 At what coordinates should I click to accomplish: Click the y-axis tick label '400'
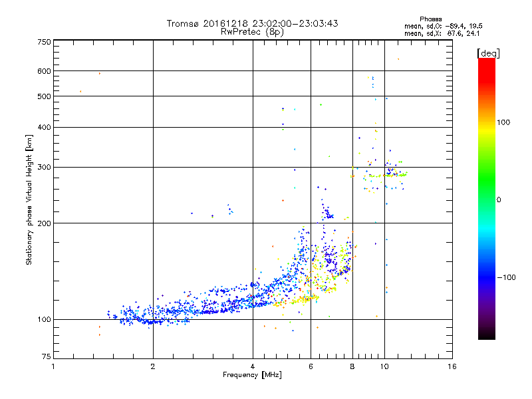coord(44,128)
